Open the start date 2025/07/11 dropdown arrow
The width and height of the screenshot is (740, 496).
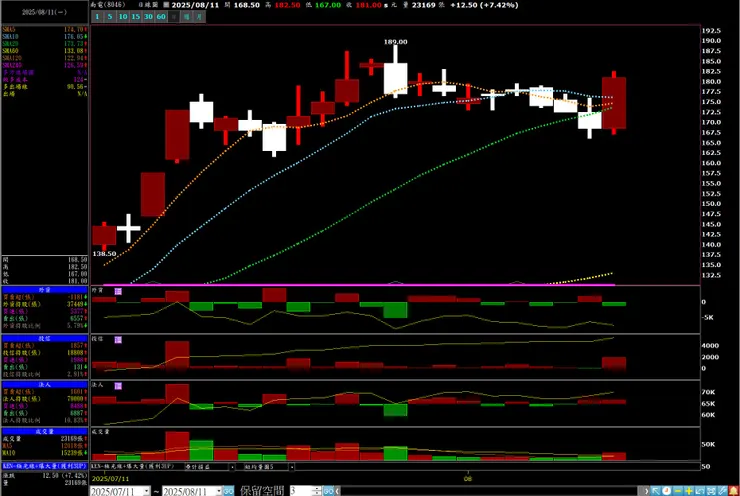(x=146, y=491)
